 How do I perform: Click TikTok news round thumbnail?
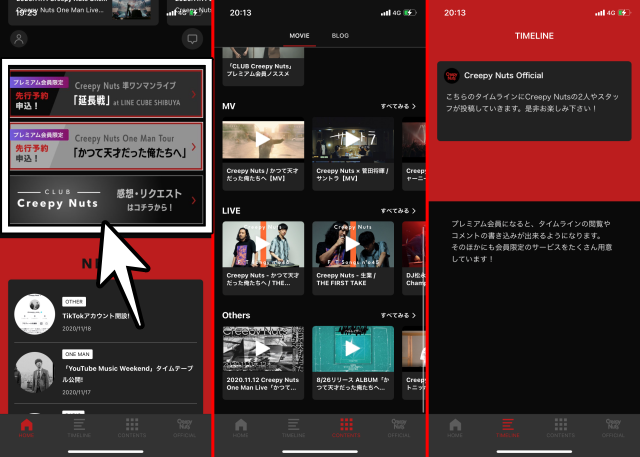click(x=35, y=314)
